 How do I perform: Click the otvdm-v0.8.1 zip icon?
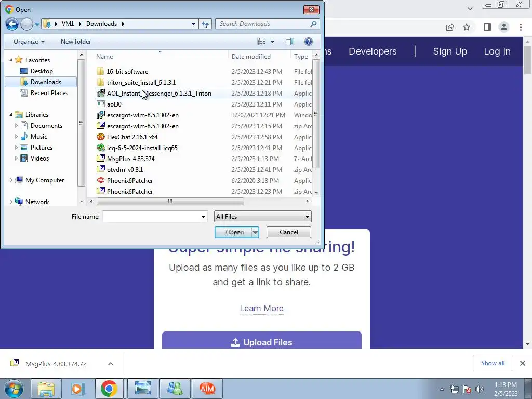(x=101, y=169)
